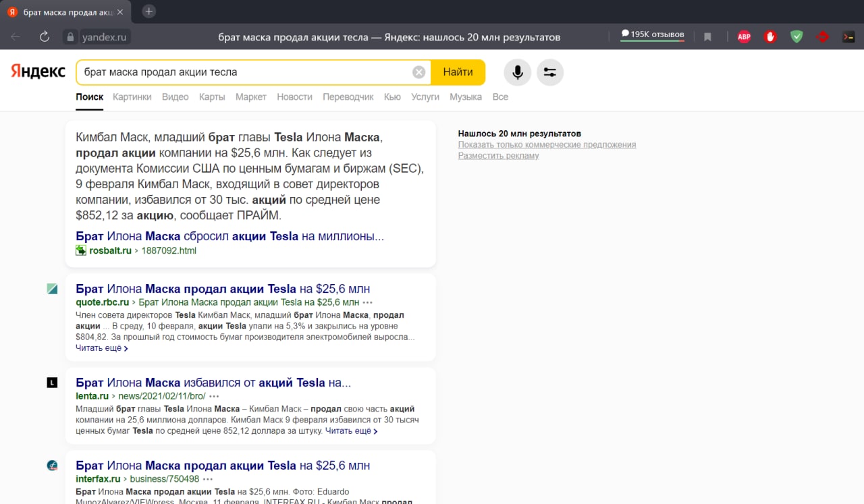Open the interfax.ru result headline
Screen dimensions: 864x504
(x=223, y=466)
